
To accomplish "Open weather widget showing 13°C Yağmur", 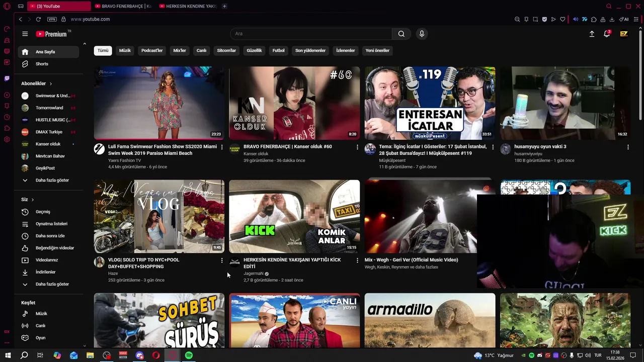I will (x=494, y=355).
